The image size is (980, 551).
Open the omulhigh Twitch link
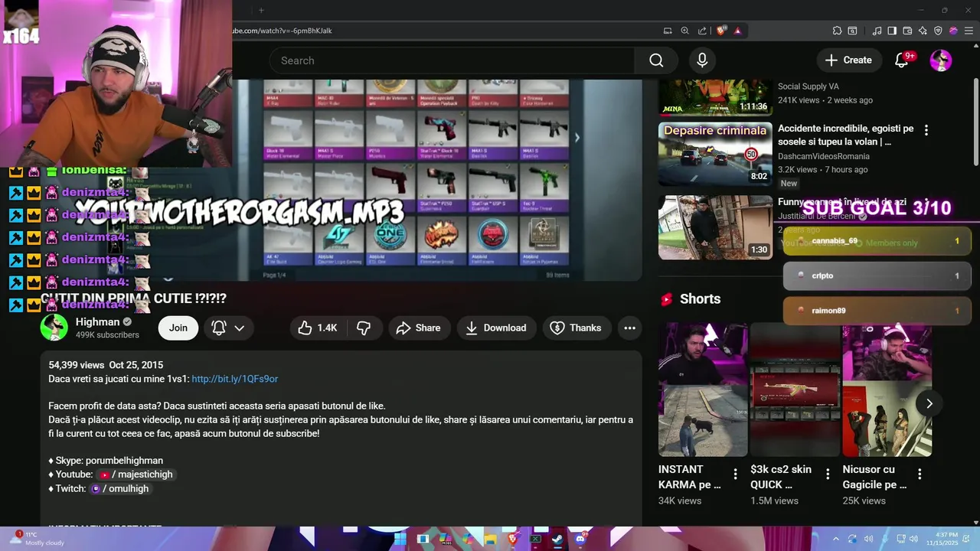click(x=120, y=488)
